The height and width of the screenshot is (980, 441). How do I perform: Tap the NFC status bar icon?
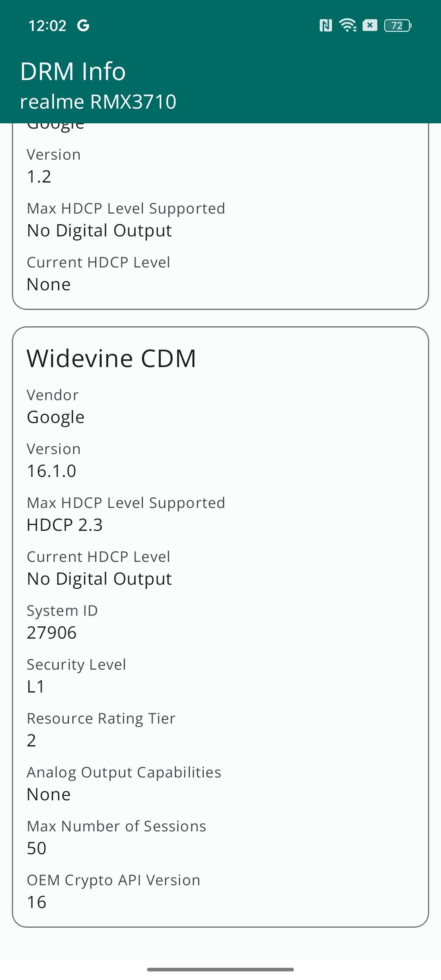pos(325,26)
